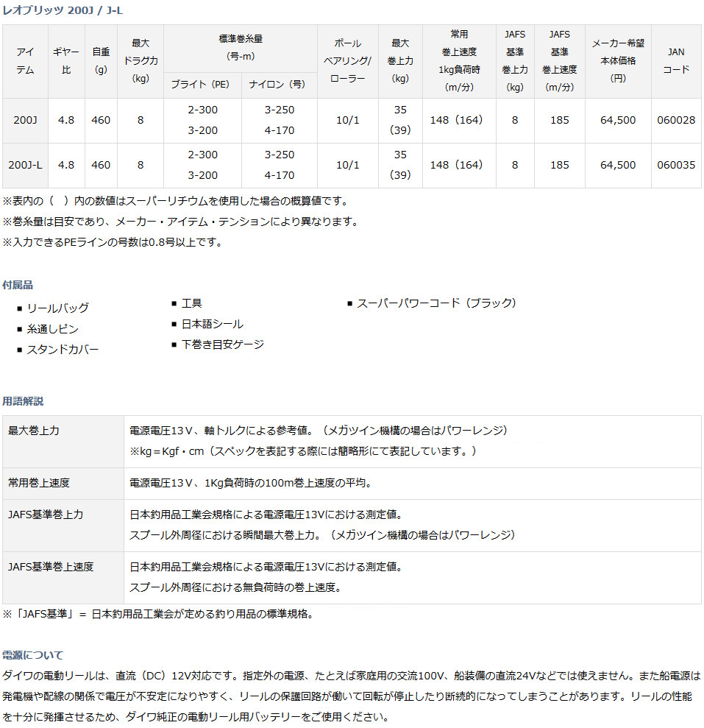Click the JAFS基準巻上速度 glossary term

(51, 567)
